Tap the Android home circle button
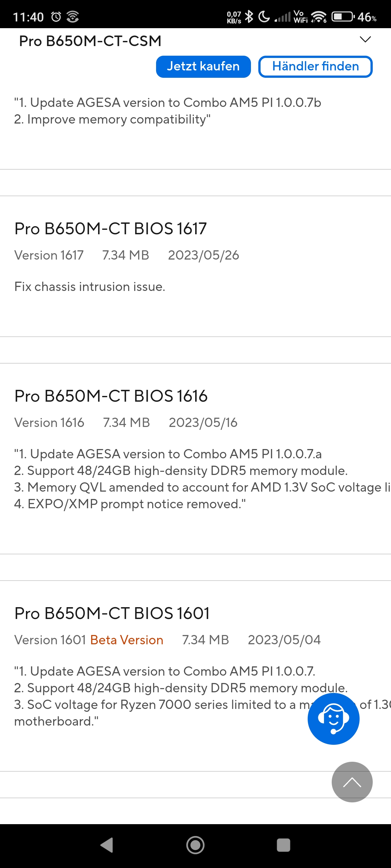391x868 pixels. tap(195, 845)
